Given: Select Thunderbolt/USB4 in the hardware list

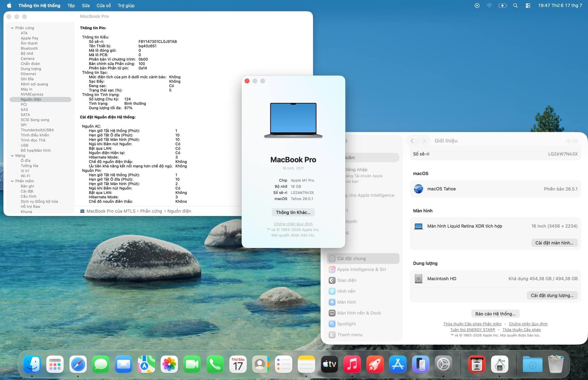Looking at the screenshot, I should 37,130.
